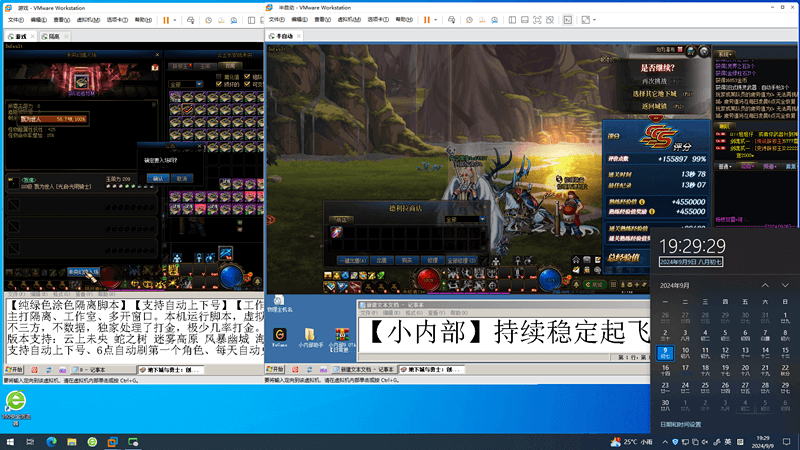This screenshot has width=800, height=450.
Task: Toggle library panel icon in right VMware window
Action: [x=512, y=20]
